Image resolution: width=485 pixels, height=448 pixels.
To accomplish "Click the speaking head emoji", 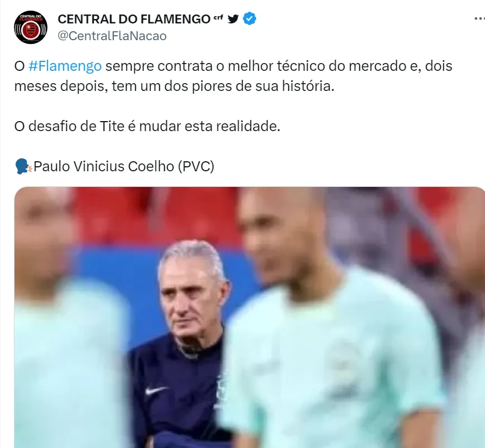I will tap(23, 166).
